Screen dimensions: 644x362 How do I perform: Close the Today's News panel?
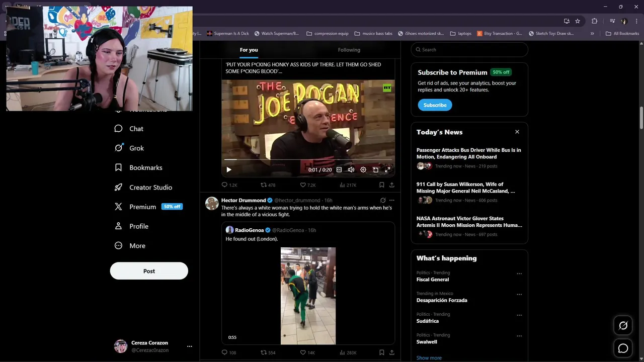[x=517, y=132]
